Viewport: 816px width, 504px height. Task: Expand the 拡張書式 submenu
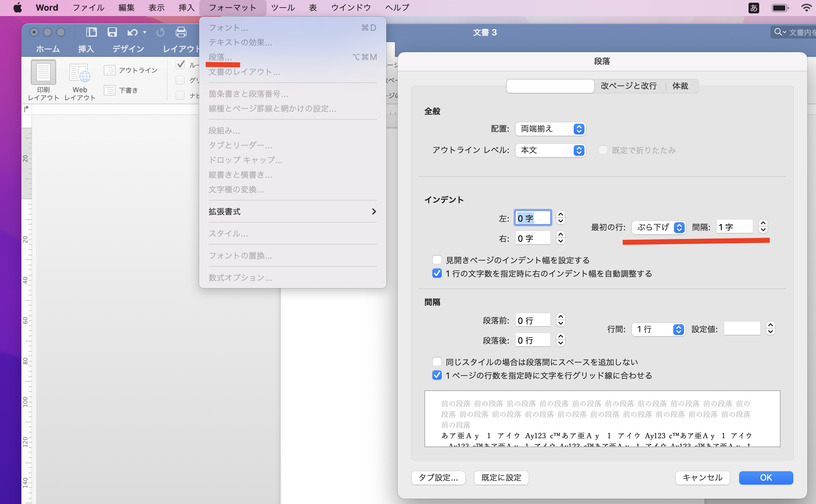click(292, 211)
